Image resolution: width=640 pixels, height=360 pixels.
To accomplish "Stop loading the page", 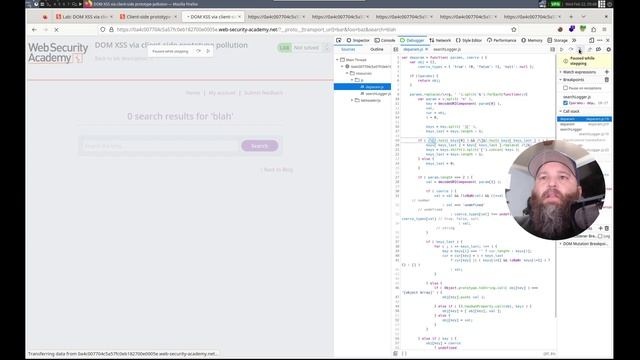I will [x=56, y=30].
